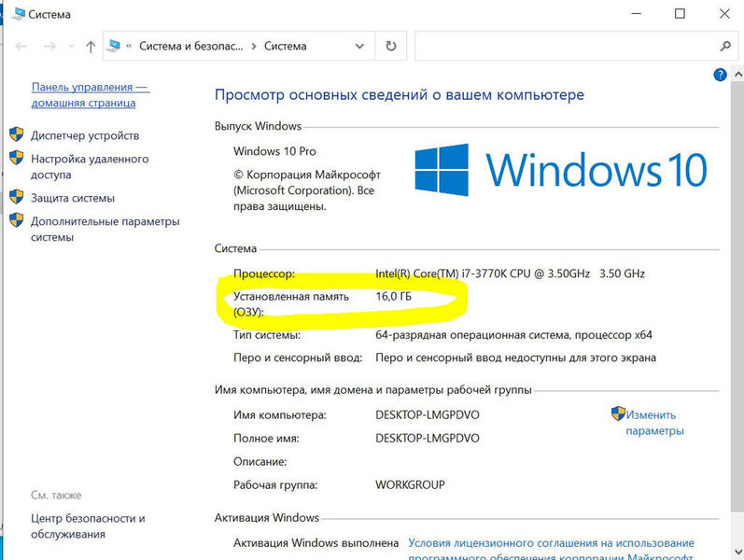The width and height of the screenshot is (744, 560).
Task: Click heading 'Просмотр основных сведений о вашем компьютере'
Action: [x=400, y=95]
